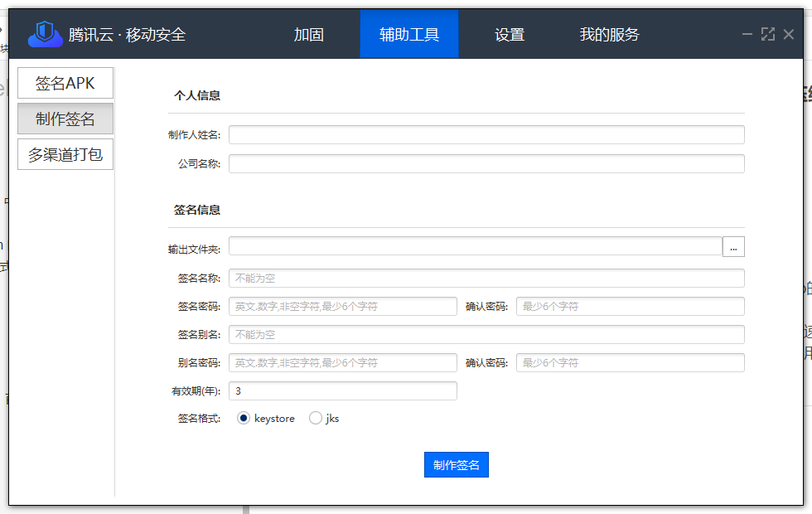Select 签名APK in the sidebar

point(65,83)
